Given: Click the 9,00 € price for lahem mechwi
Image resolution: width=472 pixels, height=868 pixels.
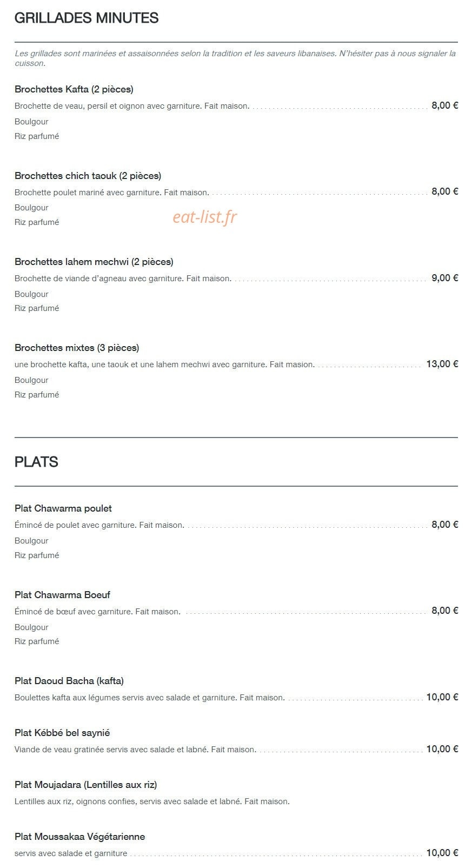Looking at the screenshot, I should (x=444, y=278).
